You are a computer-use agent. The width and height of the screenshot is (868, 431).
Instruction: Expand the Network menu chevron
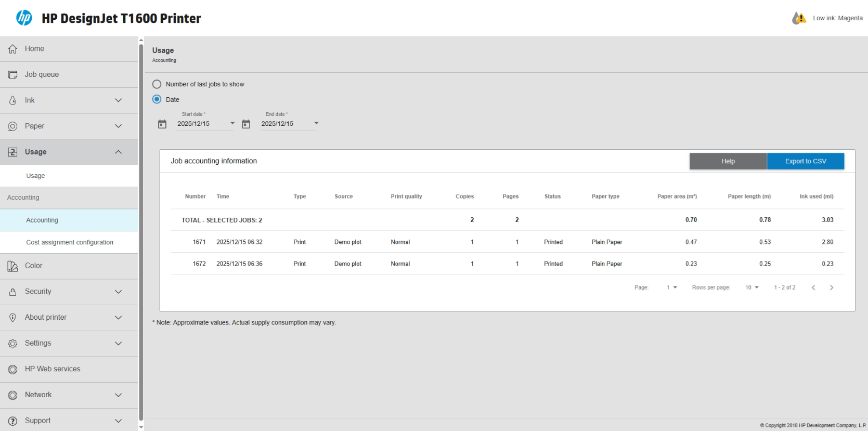(x=119, y=395)
